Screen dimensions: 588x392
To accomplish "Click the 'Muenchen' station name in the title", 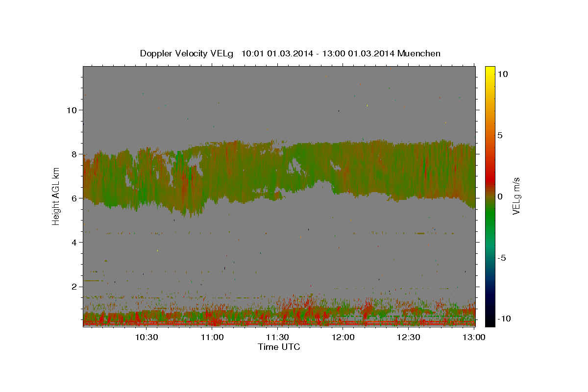I will 419,53.
